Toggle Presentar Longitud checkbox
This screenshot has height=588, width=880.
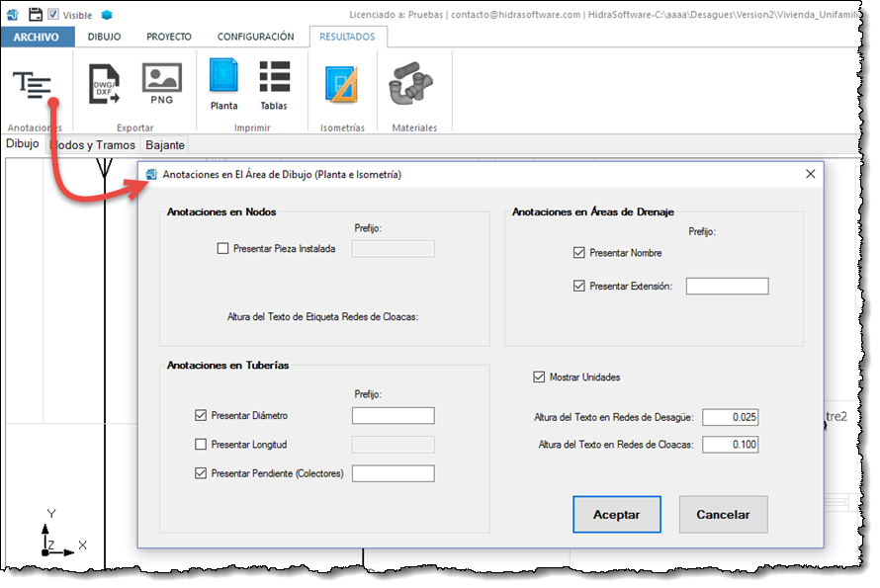click(202, 445)
